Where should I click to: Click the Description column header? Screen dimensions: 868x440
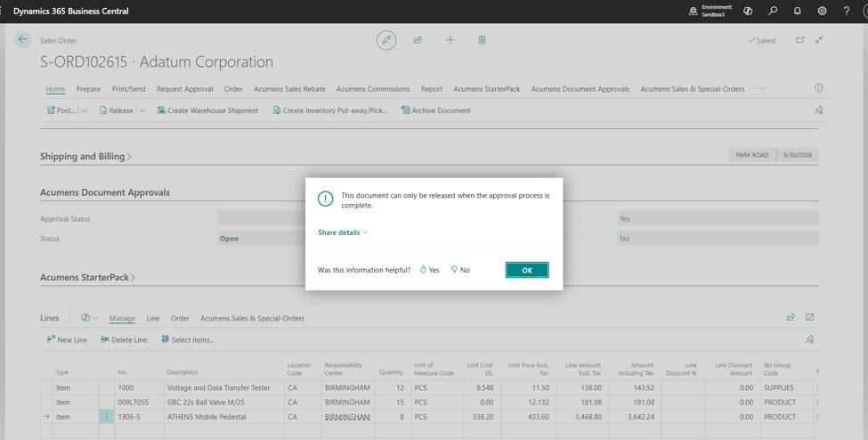coord(183,372)
